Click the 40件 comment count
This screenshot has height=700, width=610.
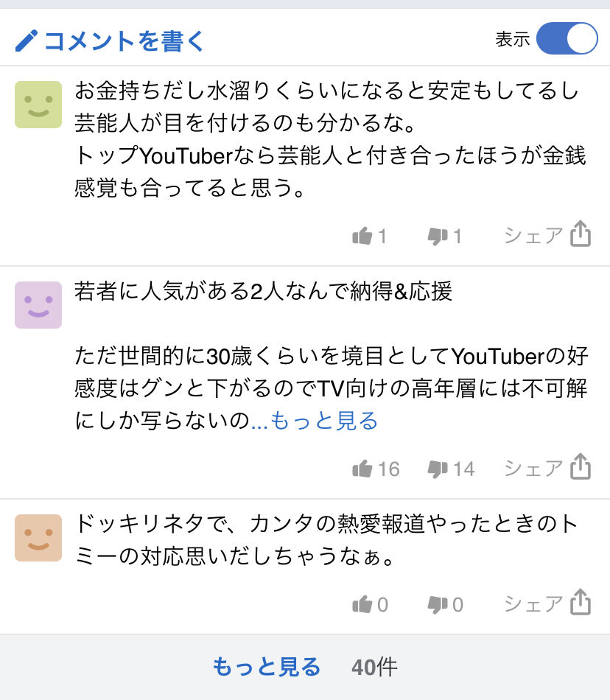tap(374, 668)
